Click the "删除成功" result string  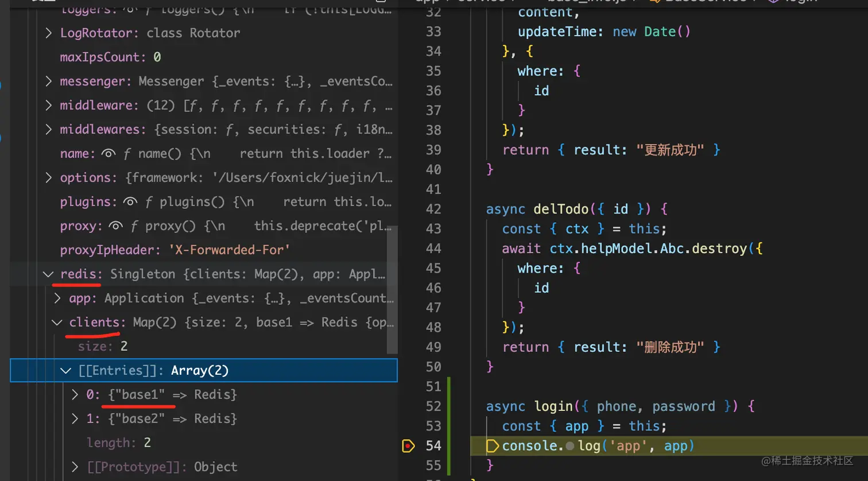670,347
